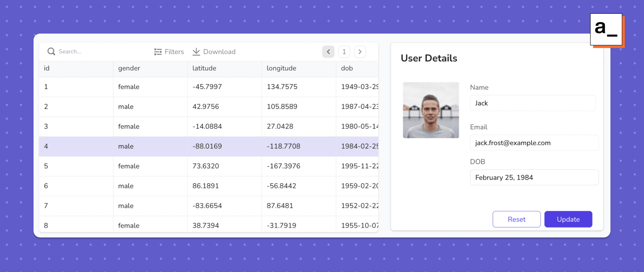Click the Download arrow icon
Image resolution: width=644 pixels, height=272 pixels.
coord(196,52)
